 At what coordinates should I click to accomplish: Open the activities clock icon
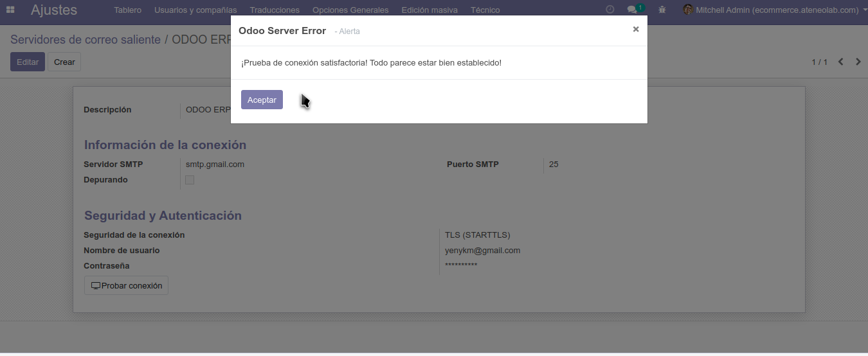click(x=610, y=10)
